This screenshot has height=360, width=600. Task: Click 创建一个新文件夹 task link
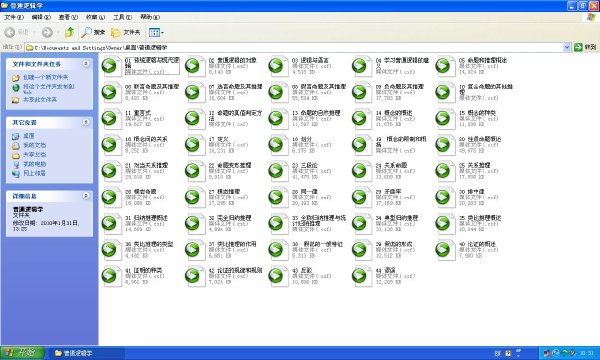[x=45, y=77]
